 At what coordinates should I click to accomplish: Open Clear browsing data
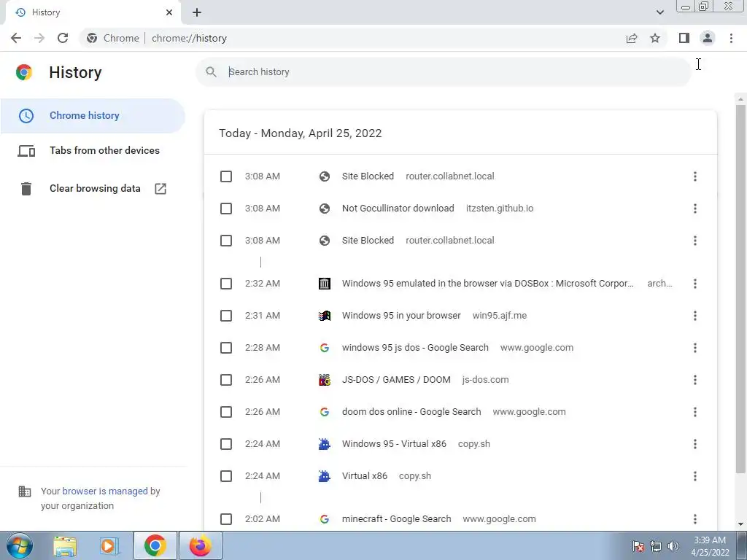click(93, 189)
